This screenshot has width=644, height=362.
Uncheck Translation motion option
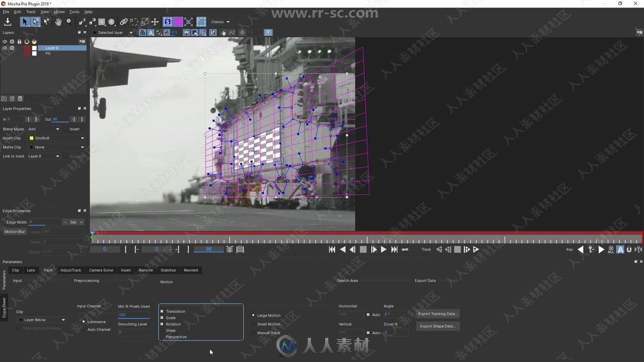click(162, 311)
